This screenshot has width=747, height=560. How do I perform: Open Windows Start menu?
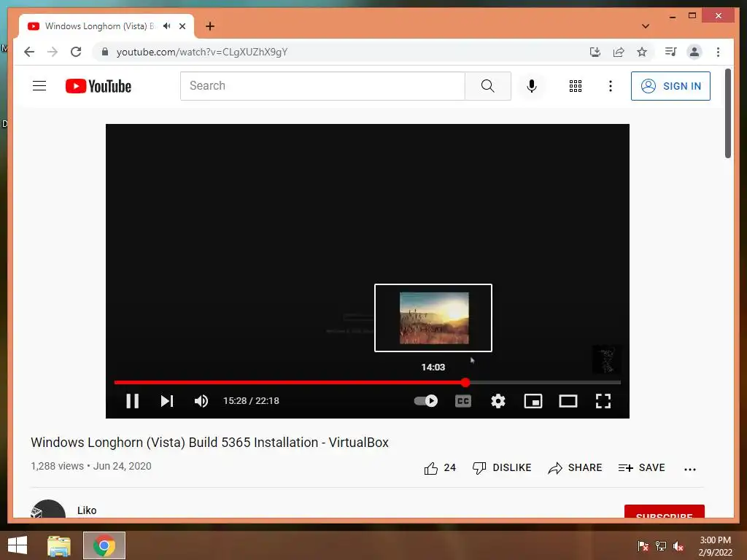click(x=18, y=545)
